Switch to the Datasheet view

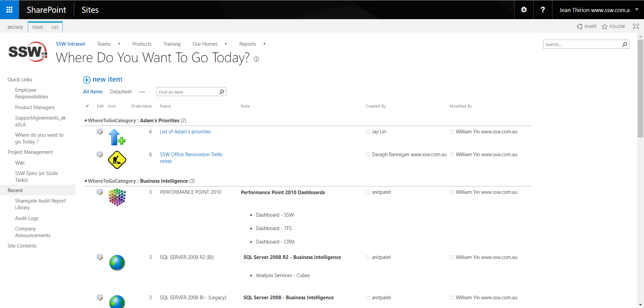tap(121, 92)
